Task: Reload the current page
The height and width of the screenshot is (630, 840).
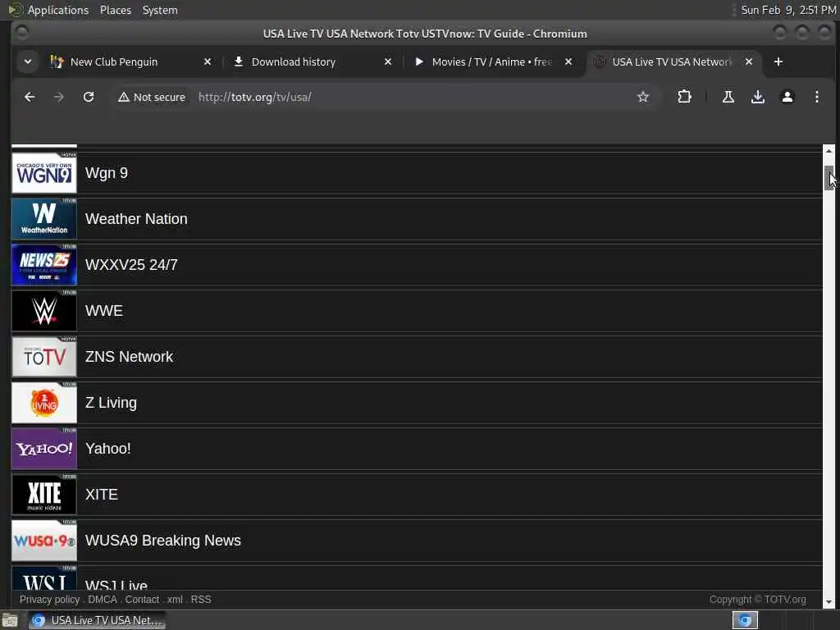Action: (x=89, y=97)
